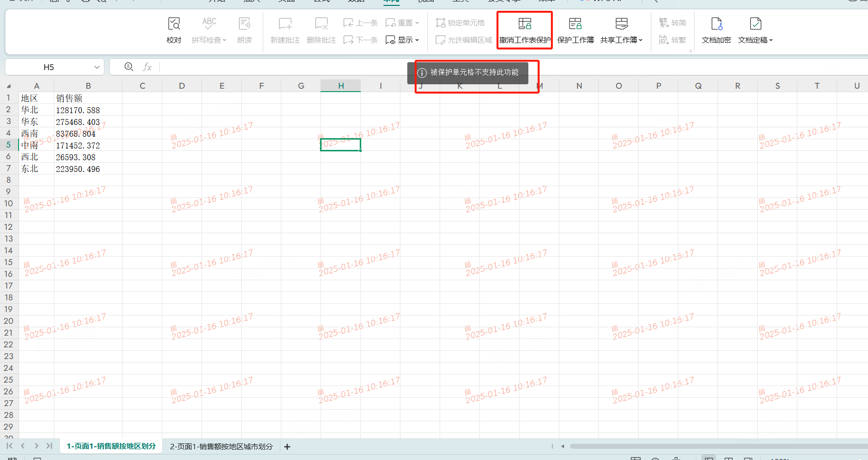Add a new sheet with the plus button

pos(287,447)
